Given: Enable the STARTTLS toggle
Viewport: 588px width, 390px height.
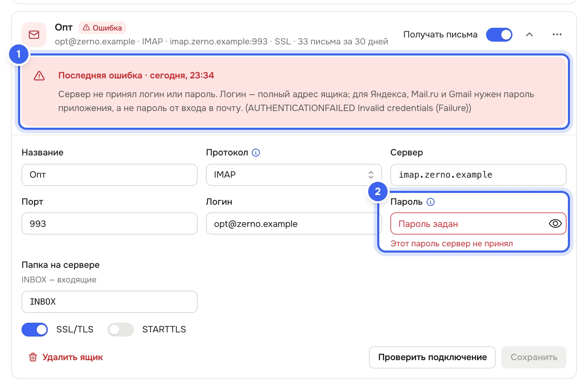Looking at the screenshot, I should point(121,330).
